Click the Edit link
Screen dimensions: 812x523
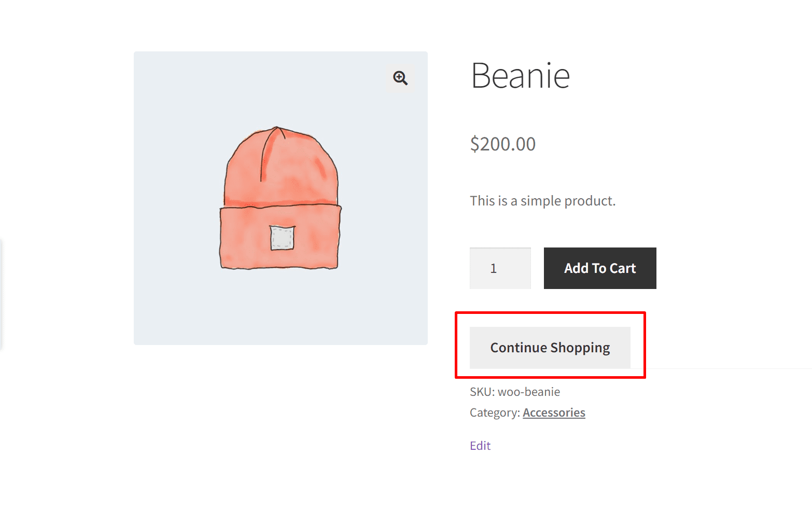[480, 446]
